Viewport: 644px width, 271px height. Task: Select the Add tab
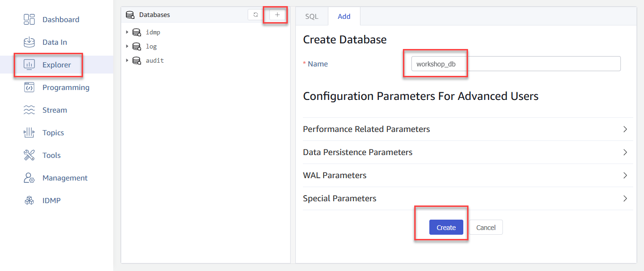point(344,16)
